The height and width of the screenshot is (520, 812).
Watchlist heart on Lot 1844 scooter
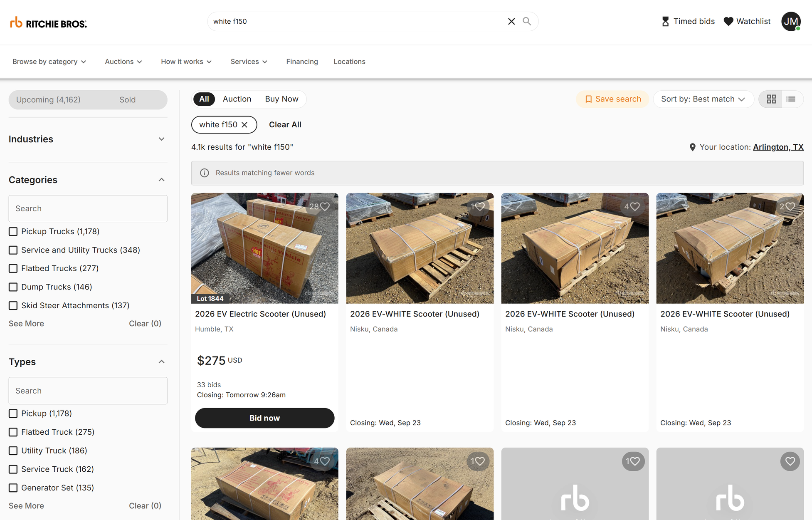point(325,206)
